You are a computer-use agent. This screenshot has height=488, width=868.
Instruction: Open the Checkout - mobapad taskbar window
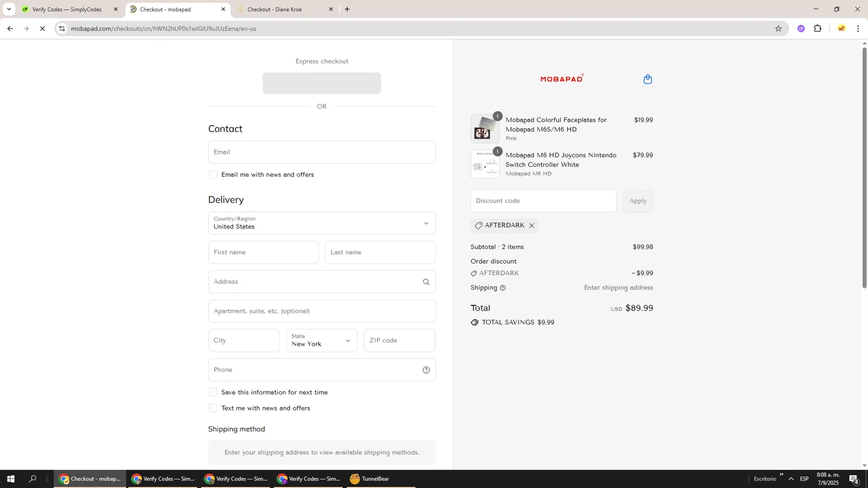tap(90, 479)
